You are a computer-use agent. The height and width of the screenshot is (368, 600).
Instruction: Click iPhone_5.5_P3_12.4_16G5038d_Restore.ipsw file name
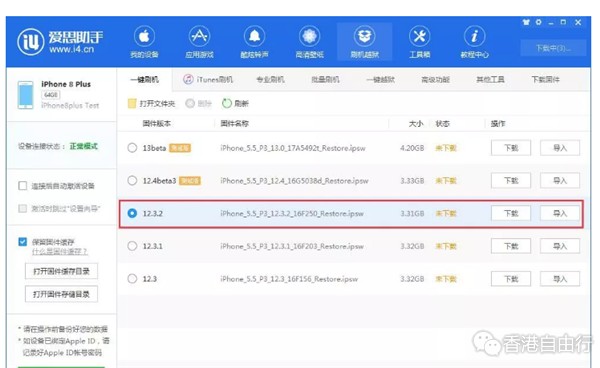click(x=294, y=181)
